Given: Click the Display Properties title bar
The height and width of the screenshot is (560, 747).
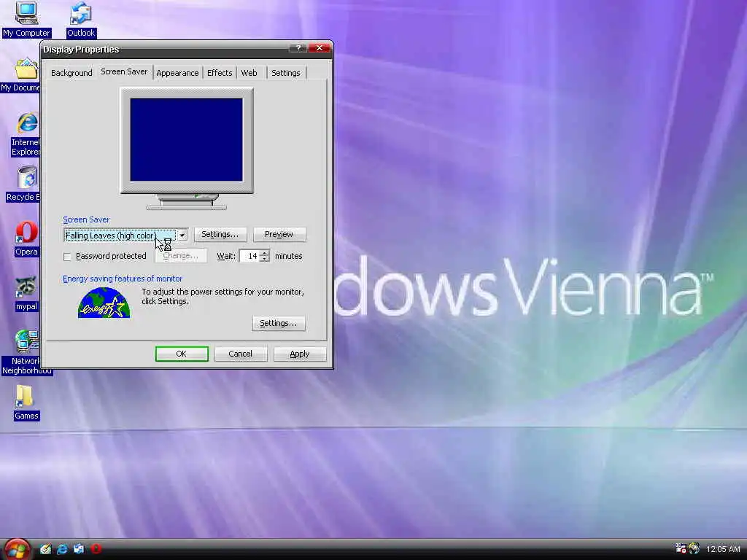Looking at the screenshot, I should coord(164,49).
